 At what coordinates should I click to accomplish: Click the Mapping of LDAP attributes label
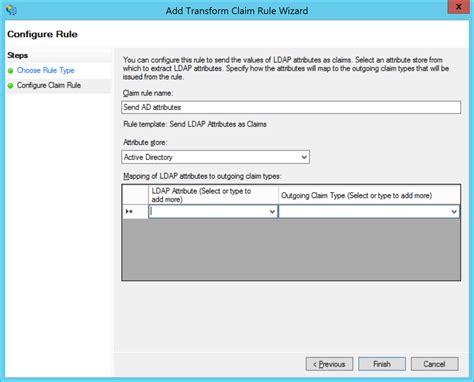click(x=202, y=176)
